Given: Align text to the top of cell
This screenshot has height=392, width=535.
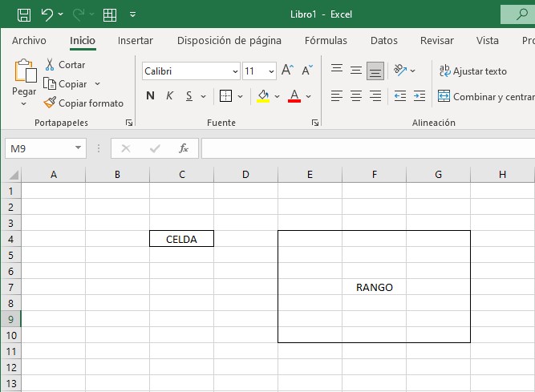Looking at the screenshot, I should click(337, 71).
